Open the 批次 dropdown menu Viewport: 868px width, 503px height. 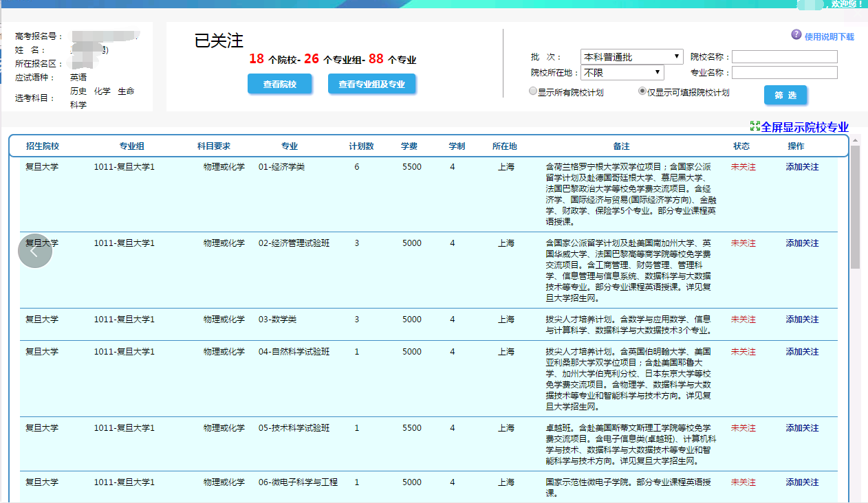pos(631,56)
